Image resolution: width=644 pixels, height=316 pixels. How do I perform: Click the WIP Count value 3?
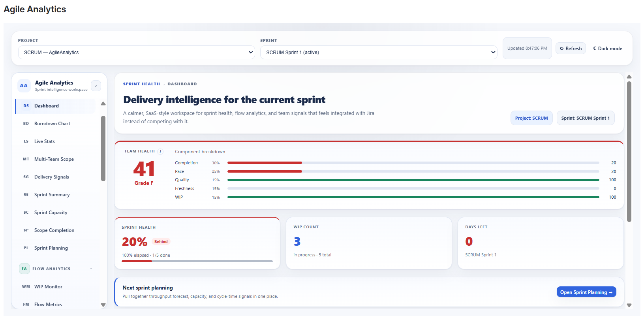click(x=297, y=241)
